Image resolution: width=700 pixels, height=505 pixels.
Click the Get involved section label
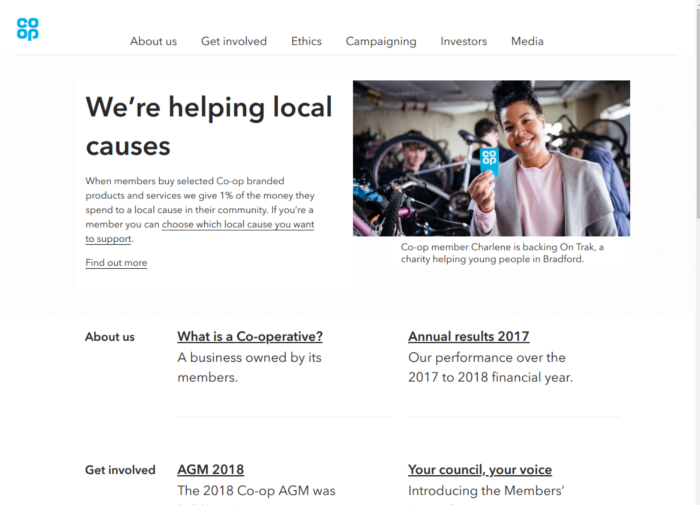click(120, 470)
